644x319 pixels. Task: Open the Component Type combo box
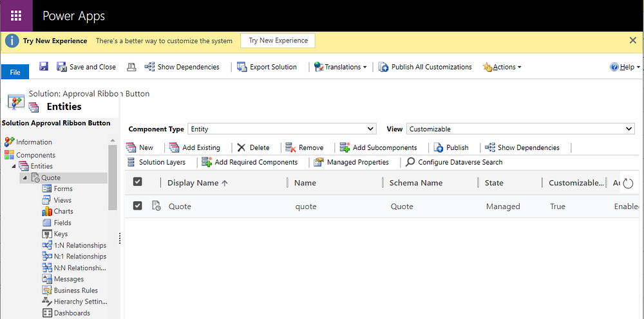[x=282, y=129]
